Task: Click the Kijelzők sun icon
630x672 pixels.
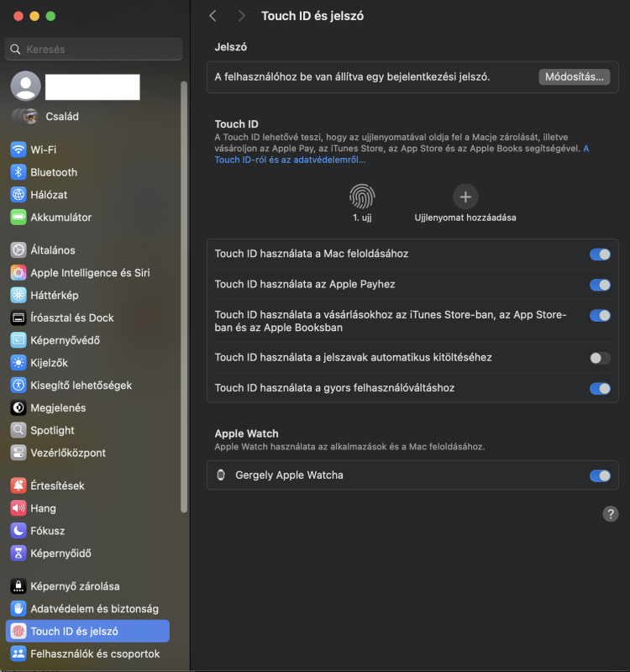Action: pos(18,363)
